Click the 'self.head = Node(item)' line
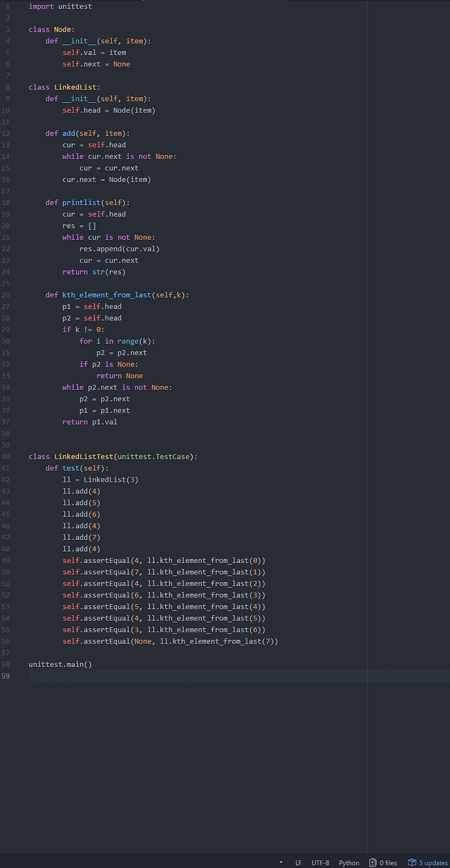 tap(109, 110)
